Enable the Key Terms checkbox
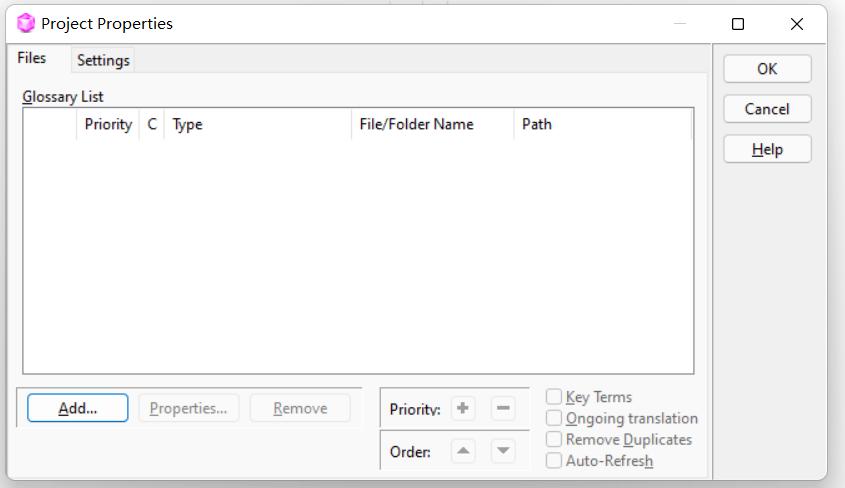This screenshot has height=488, width=845. 554,396
